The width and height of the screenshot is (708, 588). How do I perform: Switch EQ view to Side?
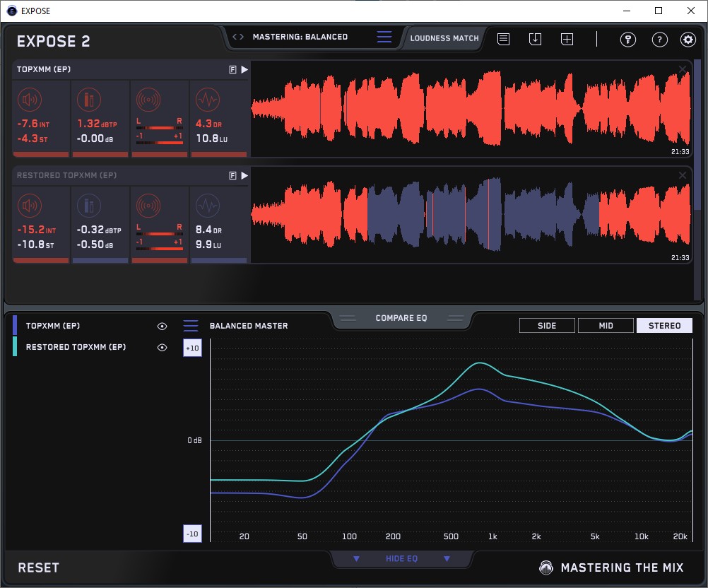pyautogui.click(x=547, y=326)
